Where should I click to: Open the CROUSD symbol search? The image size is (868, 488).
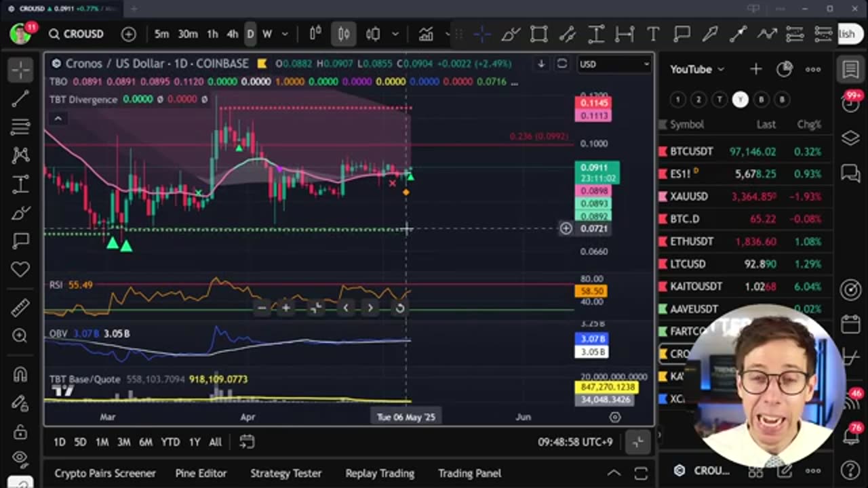pyautogui.click(x=76, y=34)
